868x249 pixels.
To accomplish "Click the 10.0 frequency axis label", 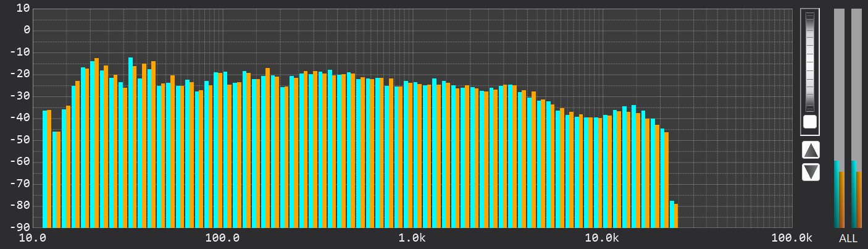I will [34, 238].
